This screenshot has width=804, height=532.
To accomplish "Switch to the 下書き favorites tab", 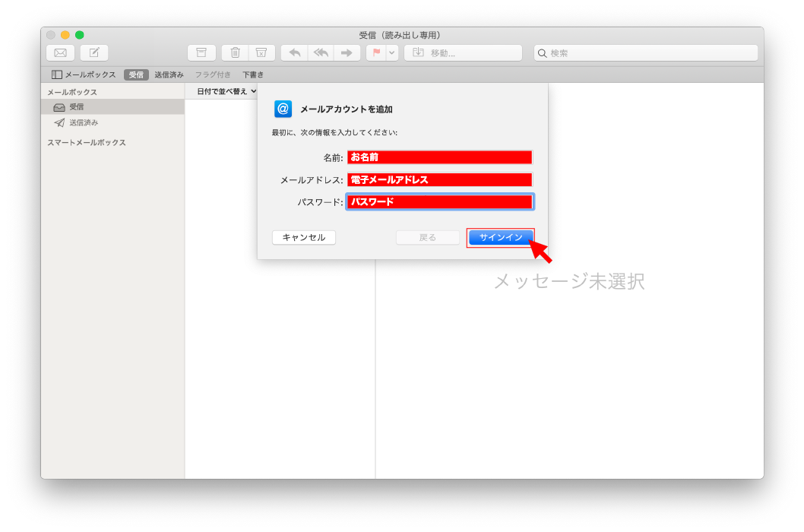I will point(253,74).
